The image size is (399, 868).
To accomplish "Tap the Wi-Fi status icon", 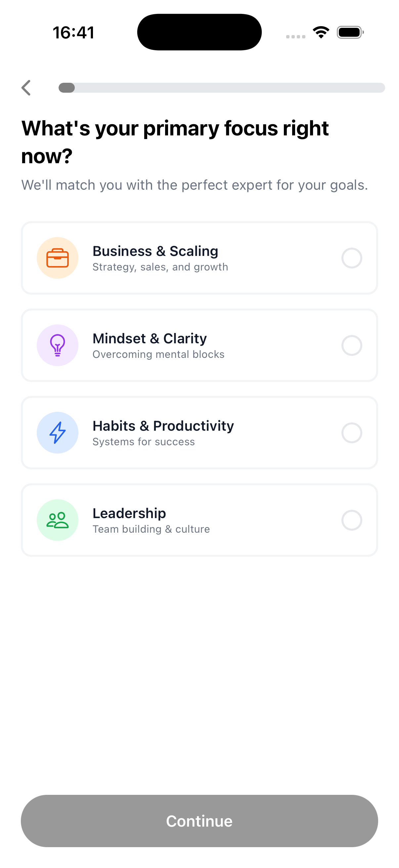I will [x=321, y=32].
